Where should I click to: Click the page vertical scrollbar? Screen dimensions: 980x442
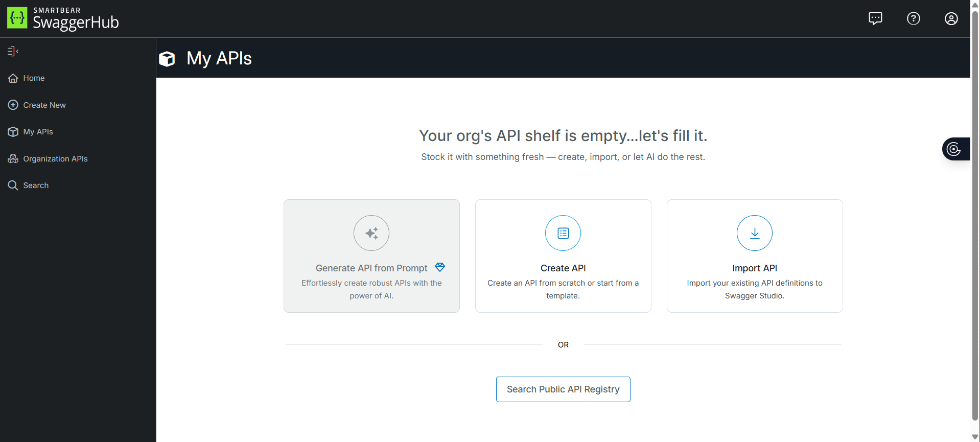pos(975,215)
